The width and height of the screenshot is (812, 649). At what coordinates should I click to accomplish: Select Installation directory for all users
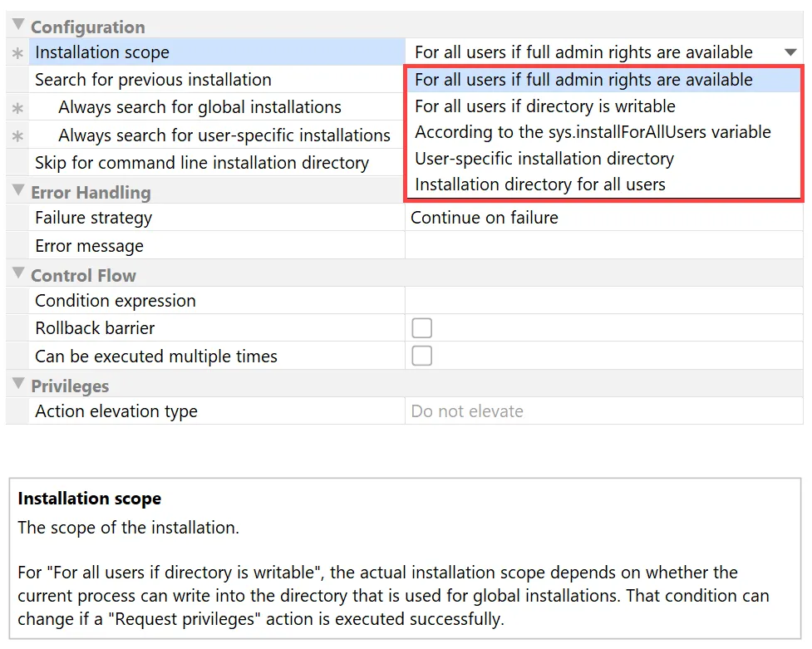539,184
